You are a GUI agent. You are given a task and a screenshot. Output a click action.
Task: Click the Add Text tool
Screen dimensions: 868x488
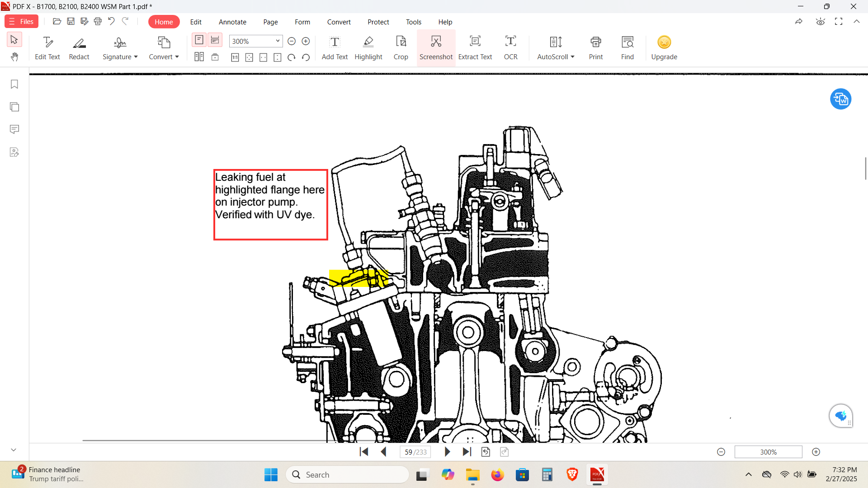click(x=335, y=47)
